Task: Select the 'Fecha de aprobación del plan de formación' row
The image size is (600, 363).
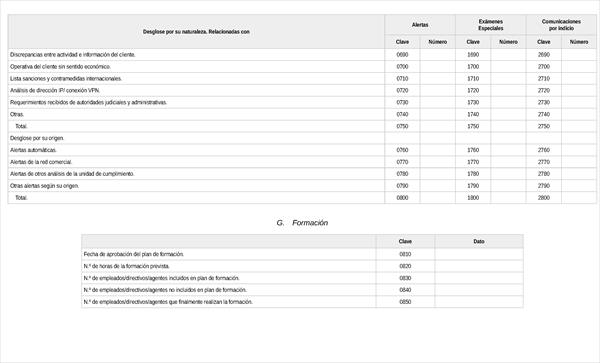Action: pyautogui.click(x=302, y=254)
